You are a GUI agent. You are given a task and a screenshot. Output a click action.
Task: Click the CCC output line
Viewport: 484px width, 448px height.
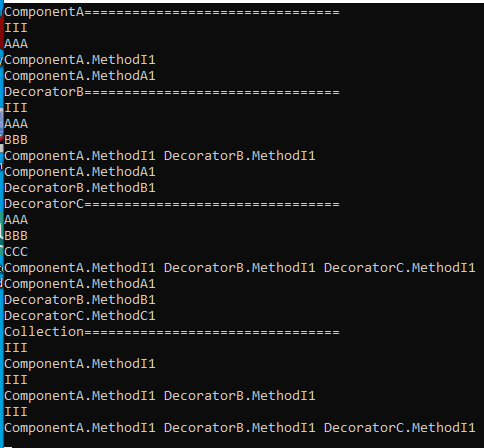pos(16,252)
